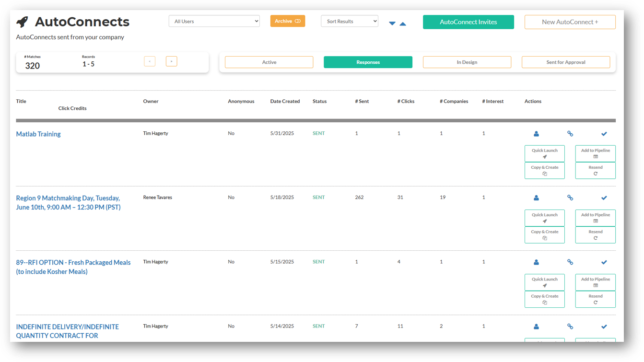Screen dimensions: 644x362
Task: Open Region 9 Matchmaking Day title link
Action: (68, 203)
